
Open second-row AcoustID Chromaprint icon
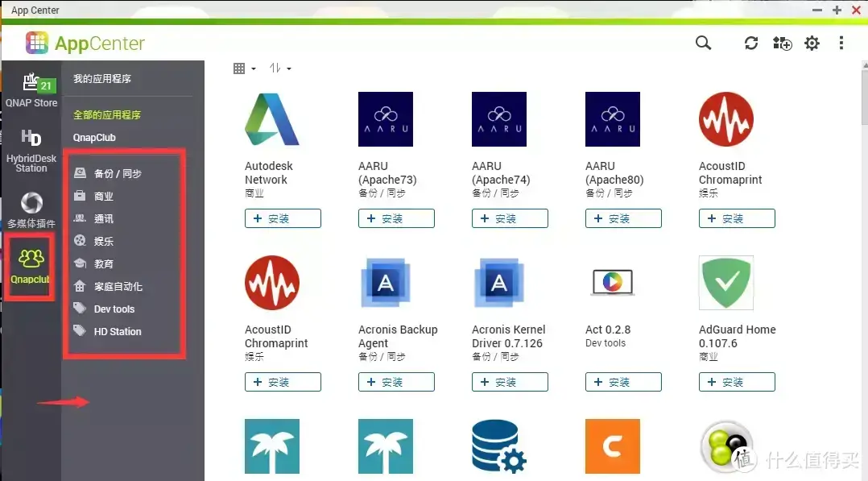[272, 283]
